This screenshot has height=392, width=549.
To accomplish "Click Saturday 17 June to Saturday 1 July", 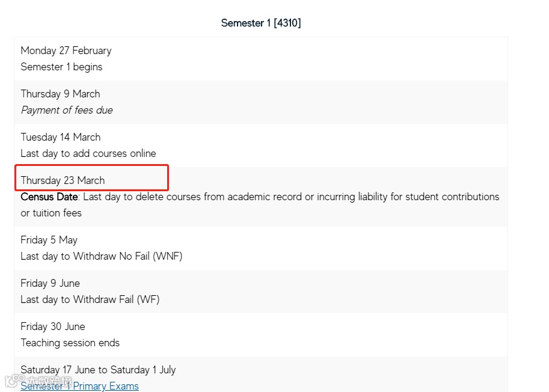I will tap(98, 370).
